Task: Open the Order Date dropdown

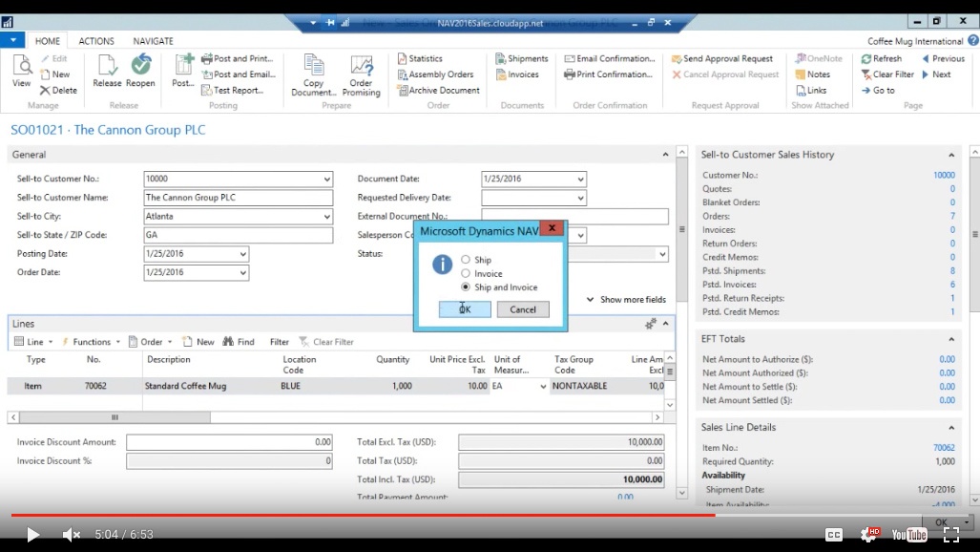Action: coord(243,273)
